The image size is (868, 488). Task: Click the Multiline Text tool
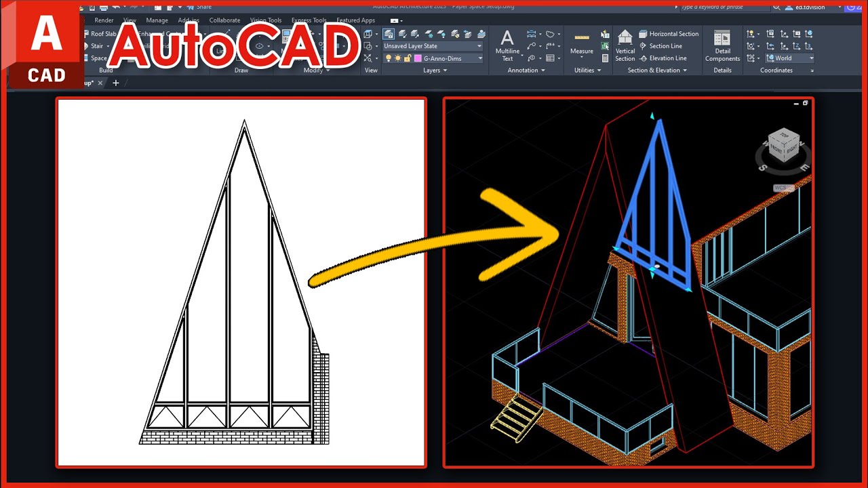click(507, 45)
